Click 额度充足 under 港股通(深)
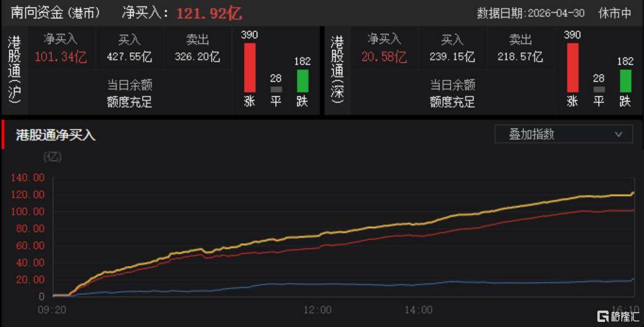The image size is (644, 327). pos(452,101)
